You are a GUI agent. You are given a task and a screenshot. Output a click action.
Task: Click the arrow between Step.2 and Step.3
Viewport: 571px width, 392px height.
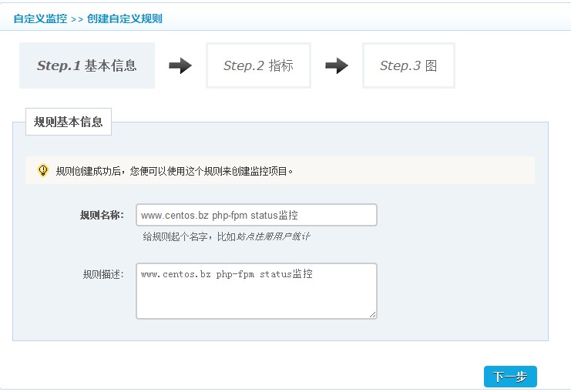336,66
